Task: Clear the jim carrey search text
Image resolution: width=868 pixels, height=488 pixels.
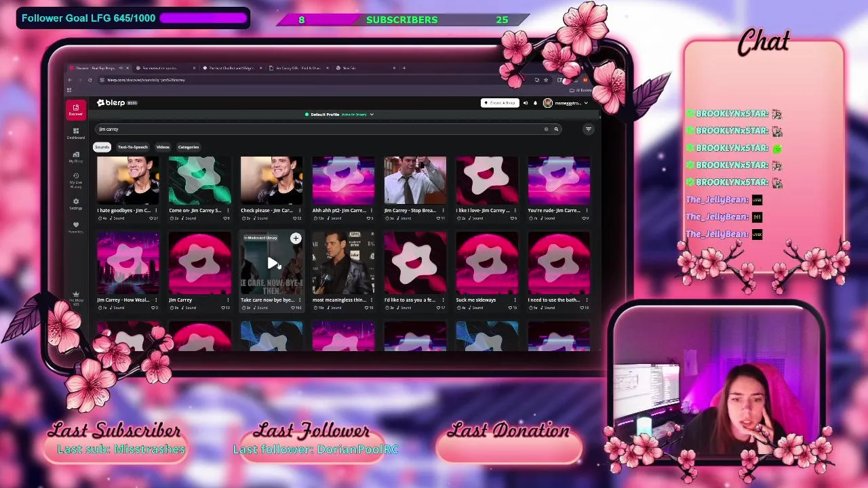Action: coord(546,129)
